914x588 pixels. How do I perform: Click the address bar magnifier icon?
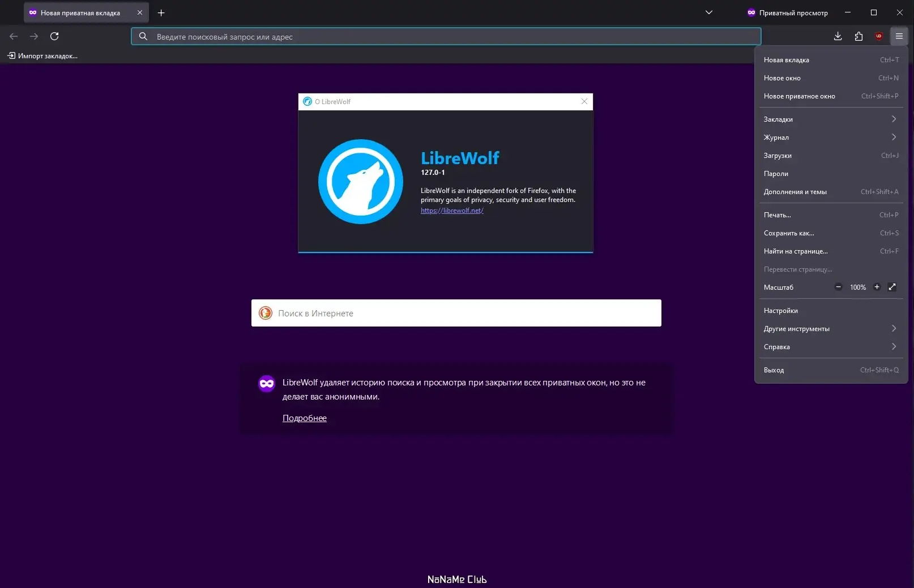[x=143, y=36]
